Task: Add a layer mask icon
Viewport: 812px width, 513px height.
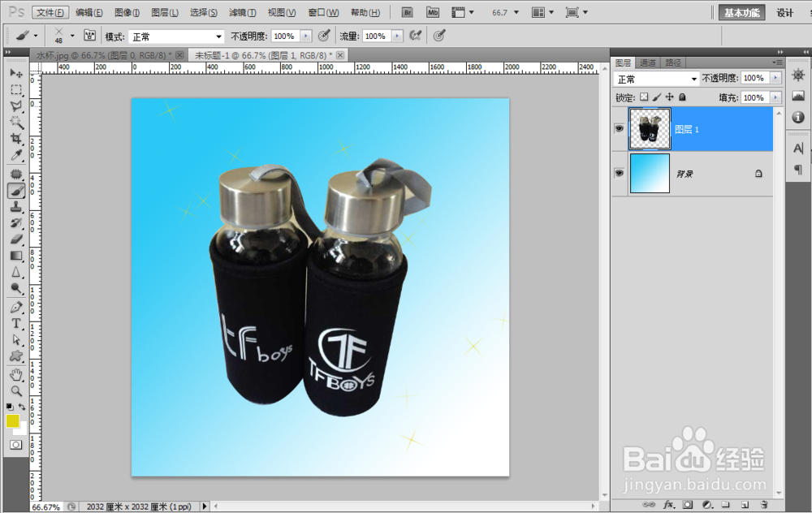Action: coord(687,504)
